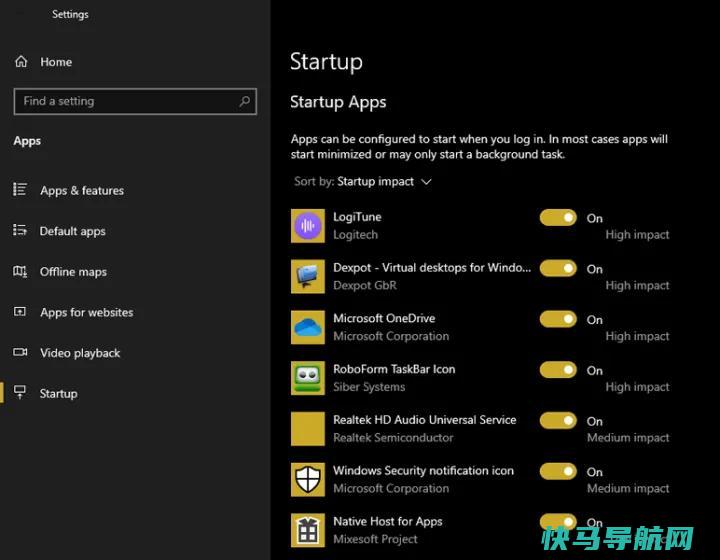The height and width of the screenshot is (560, 720).
Task: Go to Settings Home
Action: (56, 62)
